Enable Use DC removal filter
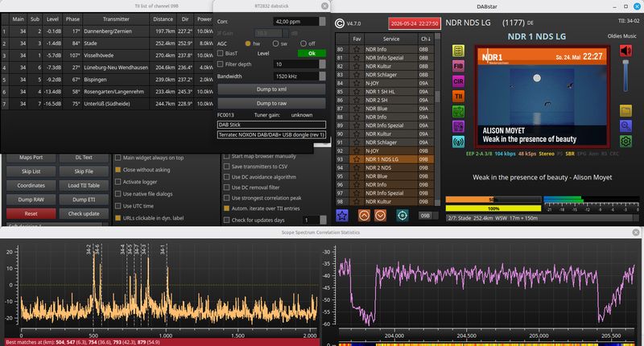 point(226,187)
